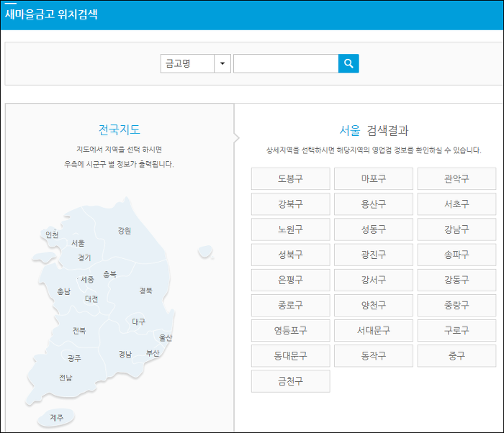
Task: Select 강원 region on the map
Action: pos(125,231)
